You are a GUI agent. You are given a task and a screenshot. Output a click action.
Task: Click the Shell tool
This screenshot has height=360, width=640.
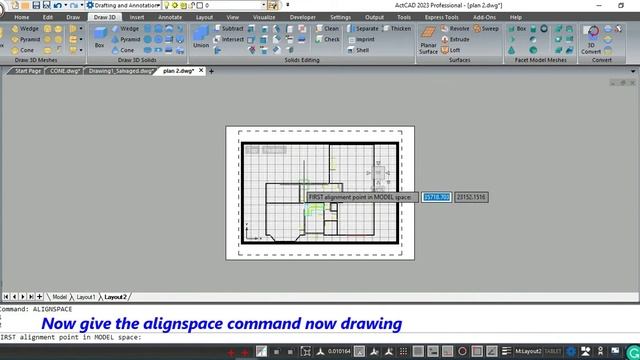[358, 50]
